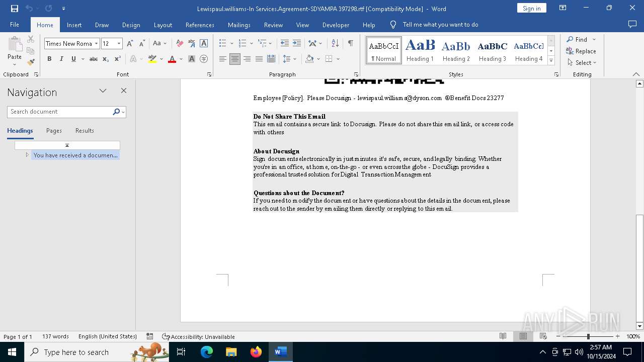The image size is (644, 362).
Task: Save the document with the floppy disk icon
Action: point(15,9)
